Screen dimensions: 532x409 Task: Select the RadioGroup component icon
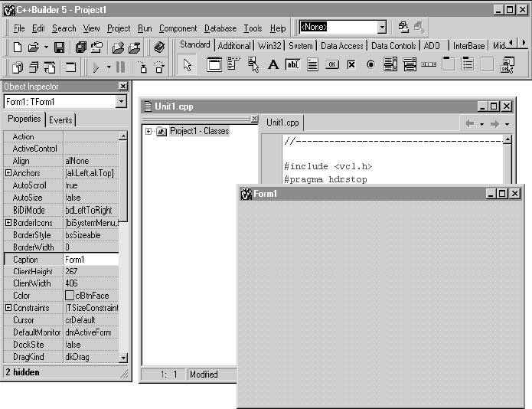coord(468,64)
